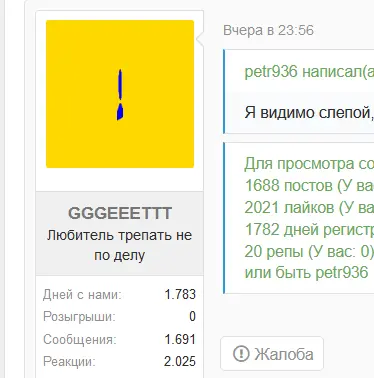Click the Реакции label
374x378 pixels.
click(x=69, y=362)
